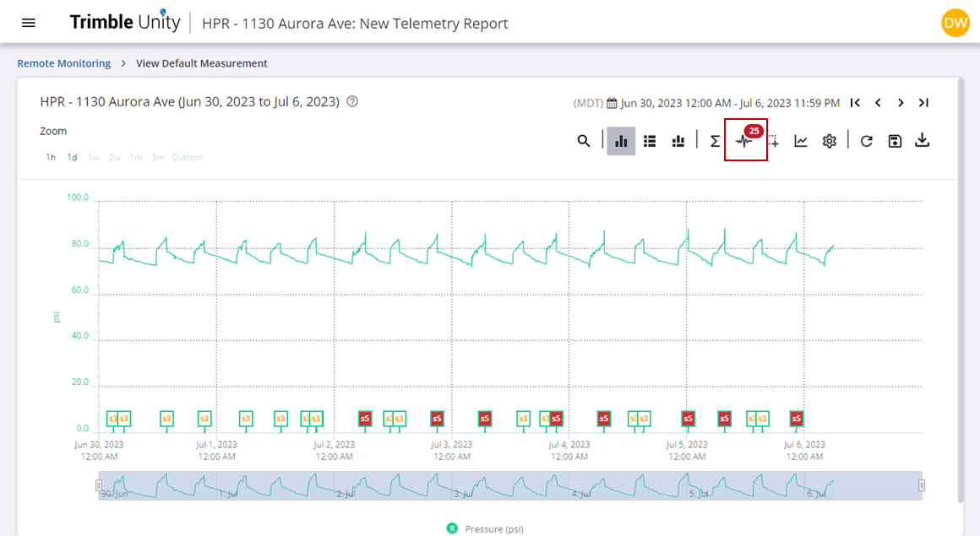
Task: Switch to the list view icon
Action: pos(650,141)
